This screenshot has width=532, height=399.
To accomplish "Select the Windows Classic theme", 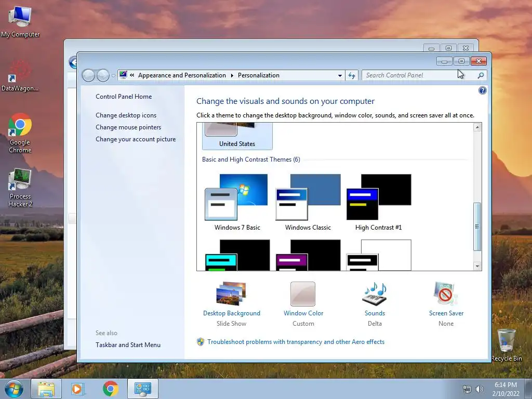I will [x=308, y=203].
